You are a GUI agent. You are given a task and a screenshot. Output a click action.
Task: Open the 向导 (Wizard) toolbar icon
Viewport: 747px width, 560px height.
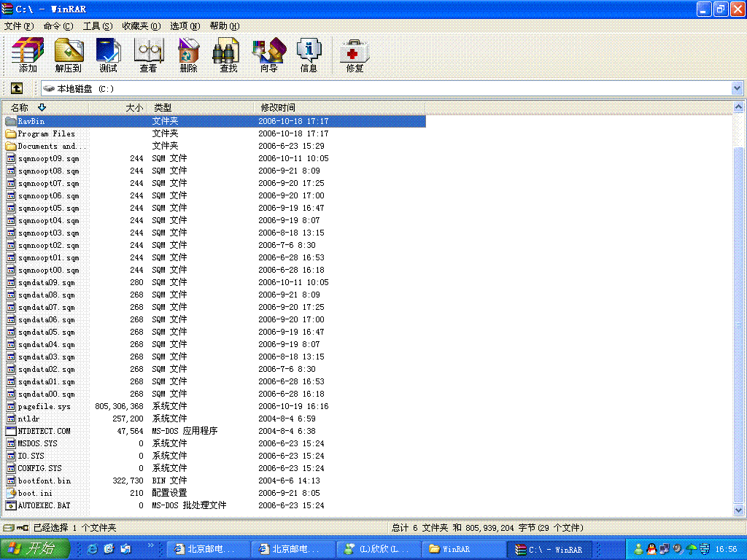(x=268, y=54)
